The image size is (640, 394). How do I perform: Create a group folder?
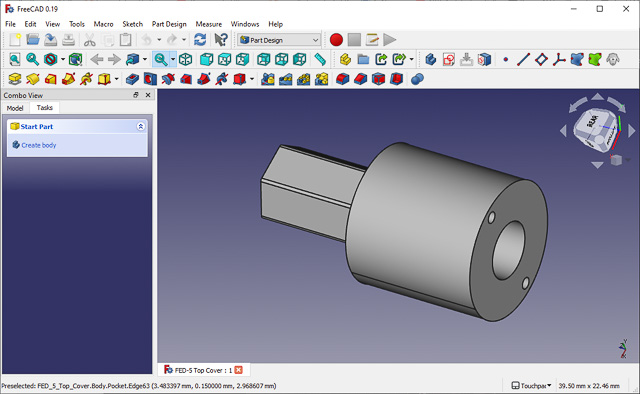[363, 60]
